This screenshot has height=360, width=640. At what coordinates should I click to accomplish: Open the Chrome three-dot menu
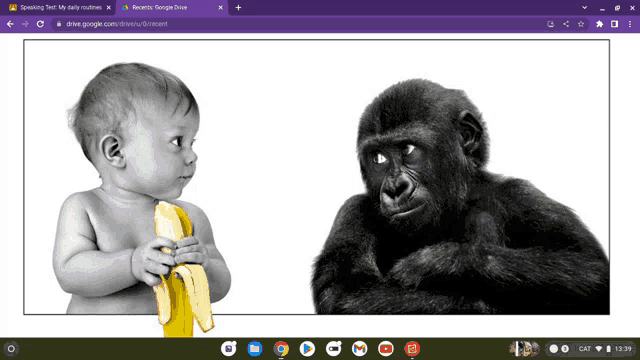(630, 24)
